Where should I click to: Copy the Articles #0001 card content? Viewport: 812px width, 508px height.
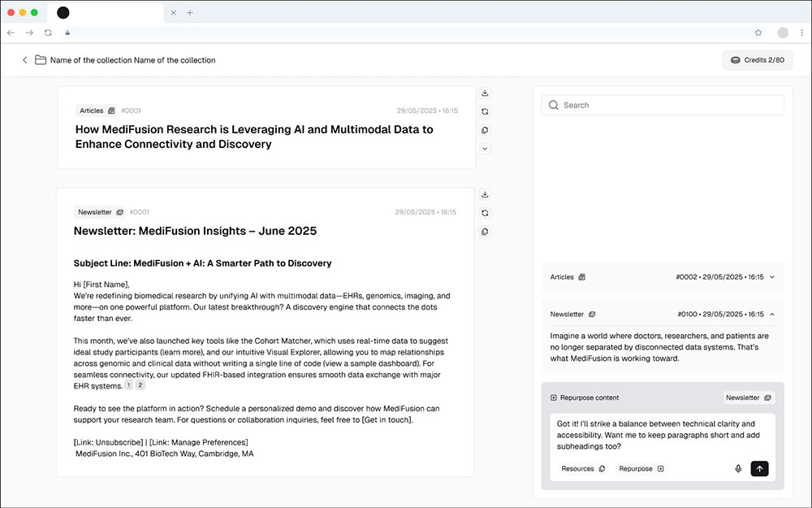(x=485, y=130)
